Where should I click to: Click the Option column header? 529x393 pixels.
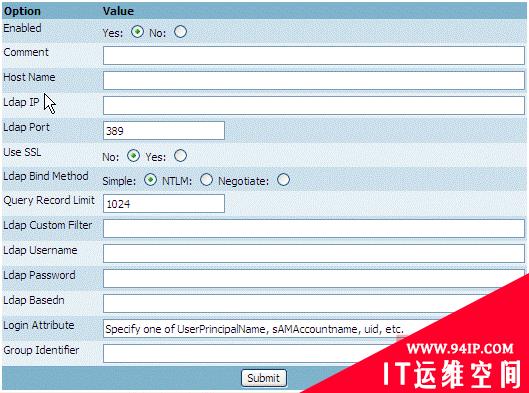22,11
